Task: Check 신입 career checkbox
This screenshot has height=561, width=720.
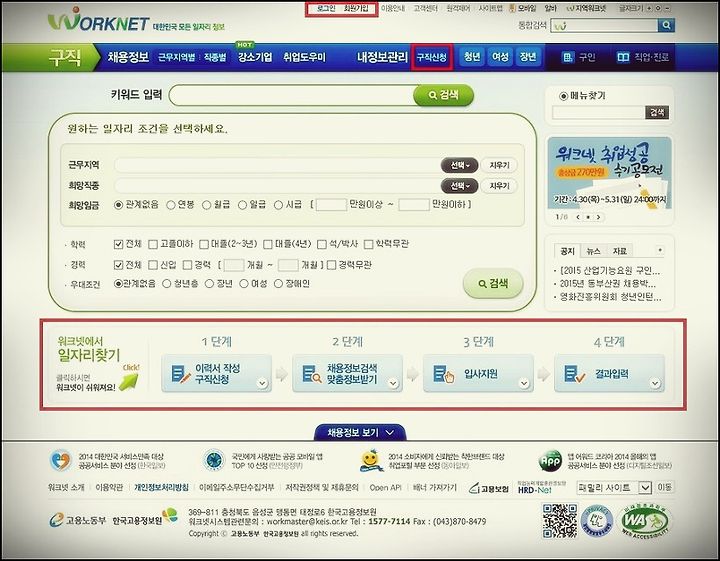Action: click(x=153, y=265)
